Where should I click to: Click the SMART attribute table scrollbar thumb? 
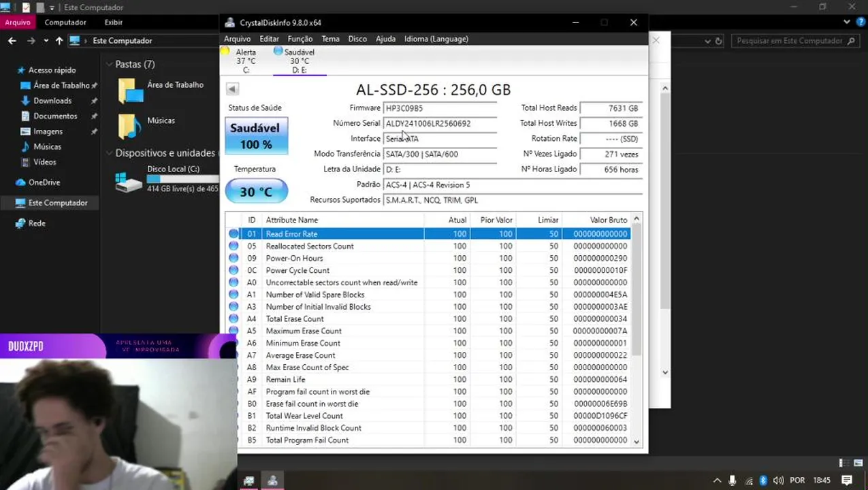click(637, 289)
